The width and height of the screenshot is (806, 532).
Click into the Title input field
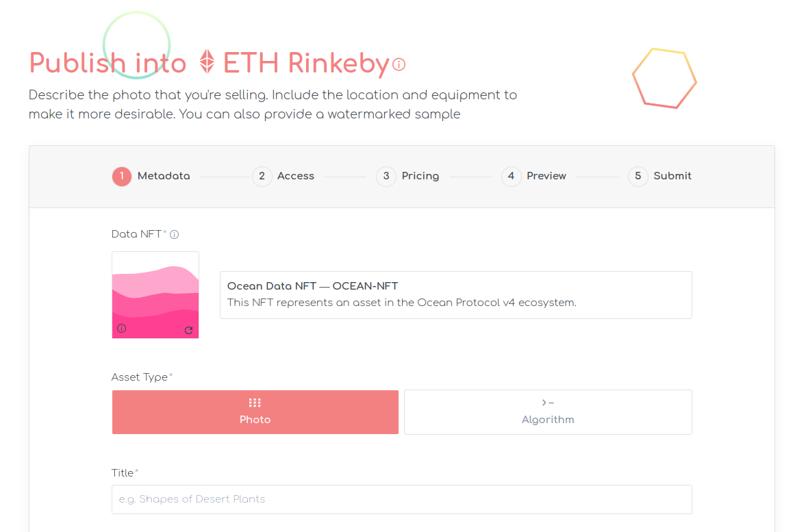click(401, 499)
